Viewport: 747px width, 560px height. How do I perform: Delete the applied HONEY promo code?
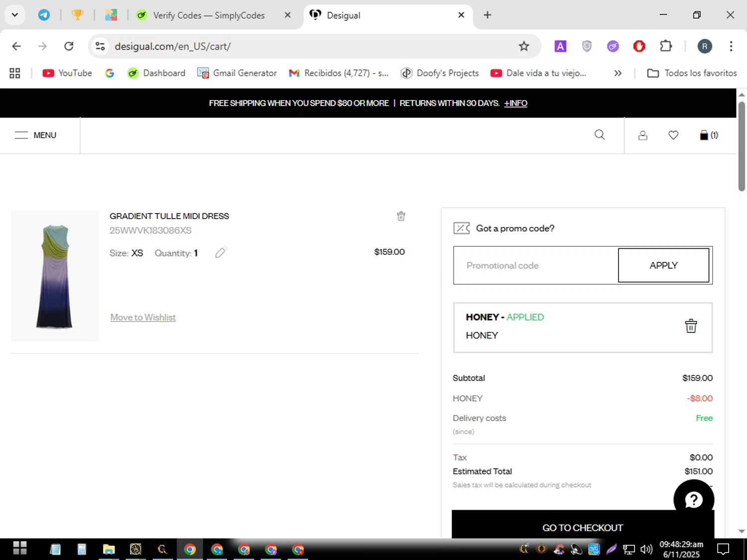click(691, 326)
